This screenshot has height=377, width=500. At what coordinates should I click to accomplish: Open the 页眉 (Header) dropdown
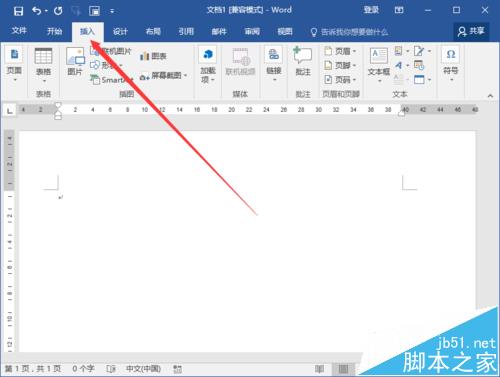[340, 51]
